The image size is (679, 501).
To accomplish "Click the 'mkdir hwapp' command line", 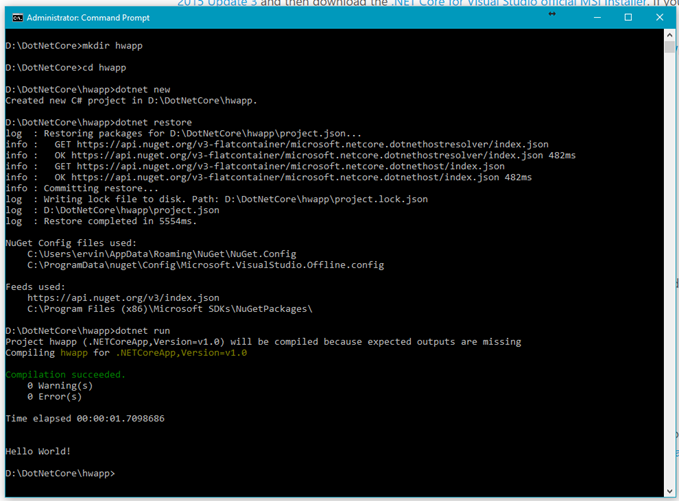I will click(74, 46).
